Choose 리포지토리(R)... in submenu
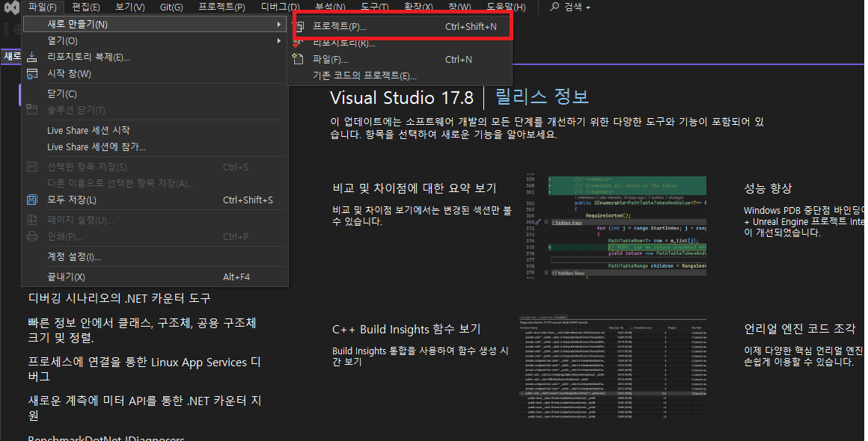 coord(400,43)
